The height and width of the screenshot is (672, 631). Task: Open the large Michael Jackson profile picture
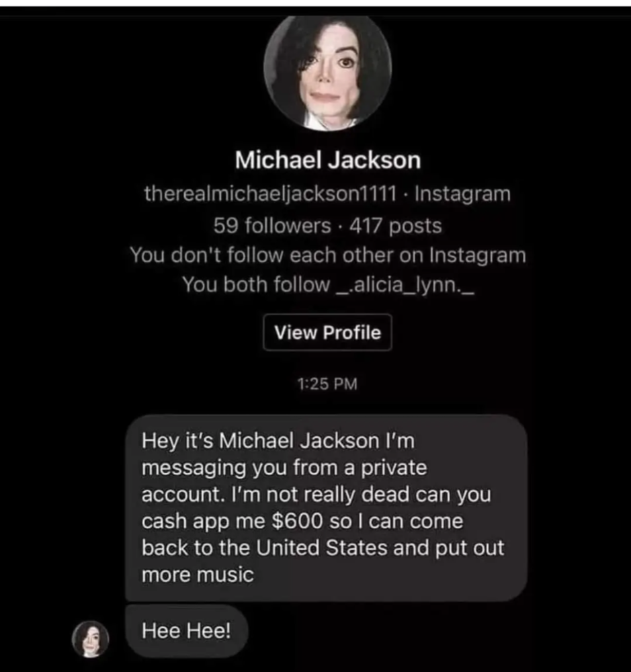click(327, 73)
